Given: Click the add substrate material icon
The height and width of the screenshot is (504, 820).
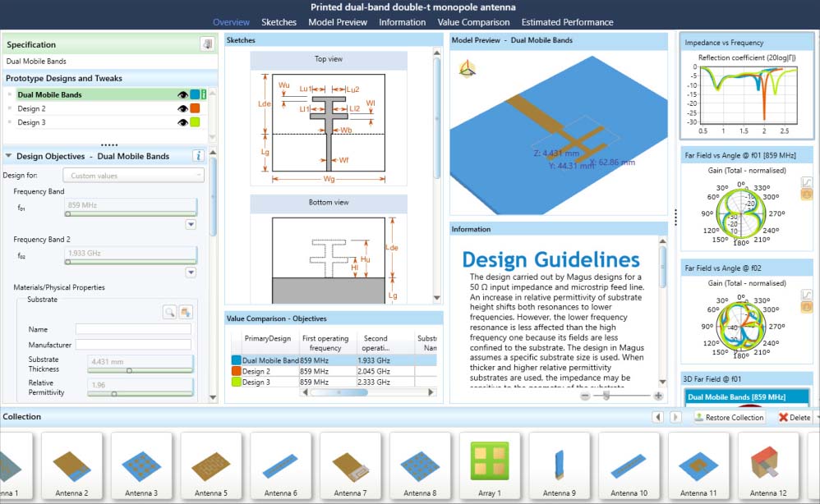Looking at the screenshot, I should tap(187, 313).
